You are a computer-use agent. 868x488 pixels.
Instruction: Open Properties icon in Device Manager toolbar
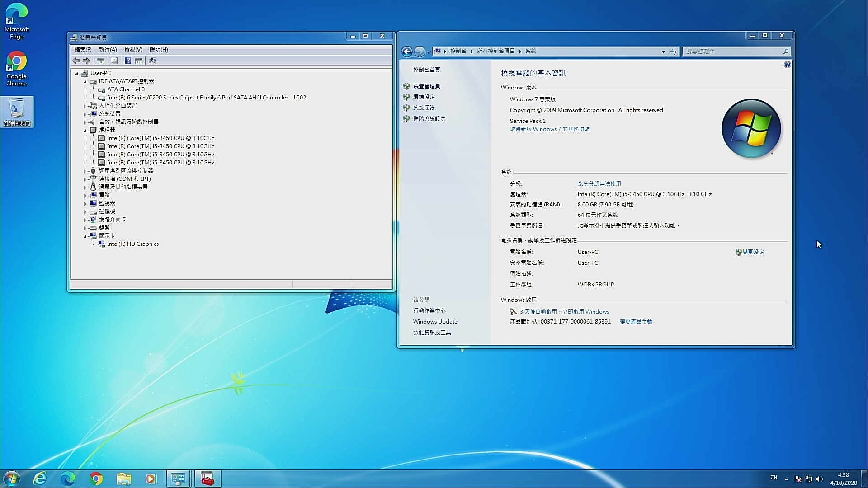coord(114,61)
